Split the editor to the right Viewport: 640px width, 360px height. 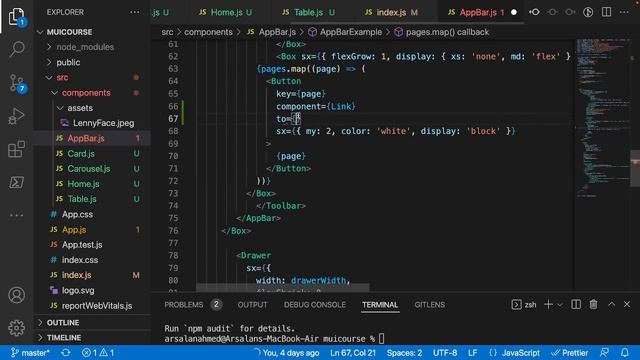click(x=607, y=12)
